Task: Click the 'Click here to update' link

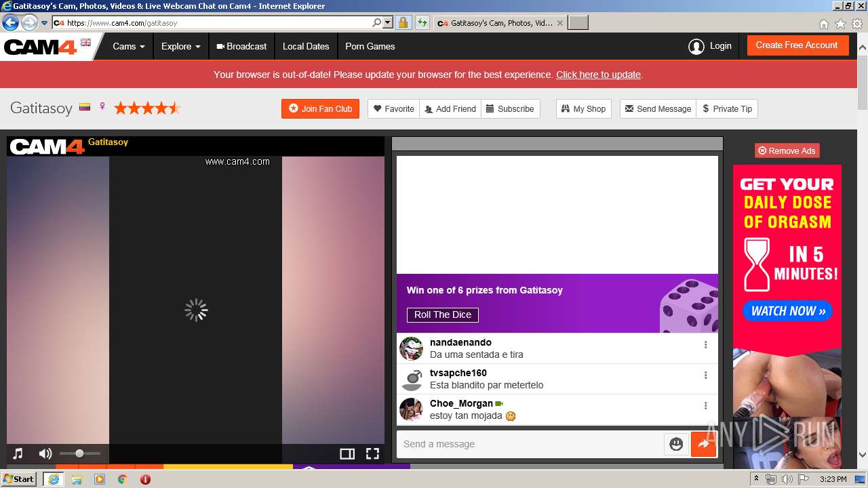Action: click(598, 75)
